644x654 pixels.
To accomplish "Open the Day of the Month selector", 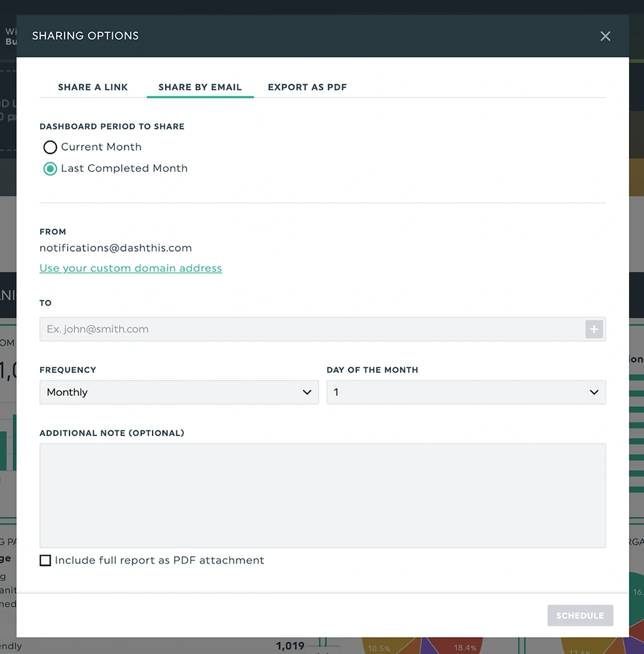I will (x=466, y=392).
